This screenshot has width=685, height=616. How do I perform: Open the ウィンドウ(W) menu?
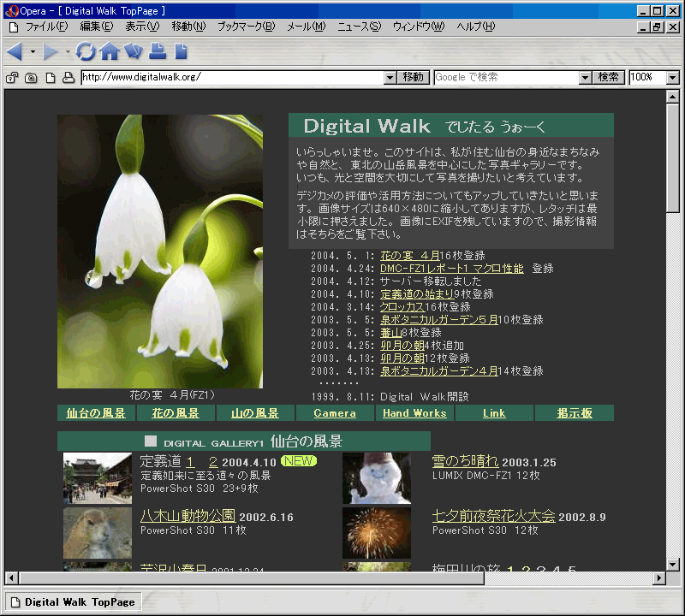tap(419, 27)
